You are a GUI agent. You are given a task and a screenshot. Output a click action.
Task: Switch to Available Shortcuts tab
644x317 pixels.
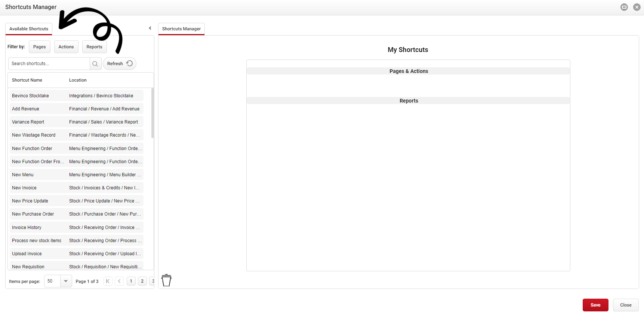coord(29,29)
